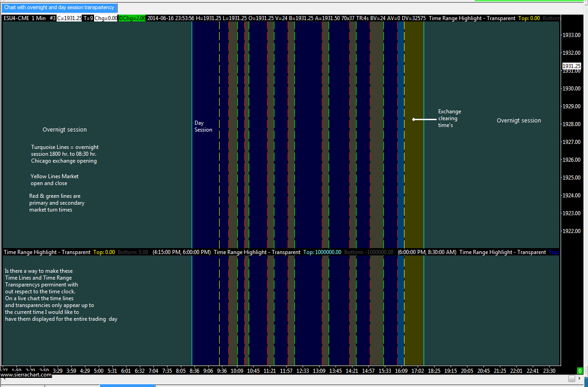Open the www.sierrachart.com link
Screen dimensions: 588x387
point(26,375)
